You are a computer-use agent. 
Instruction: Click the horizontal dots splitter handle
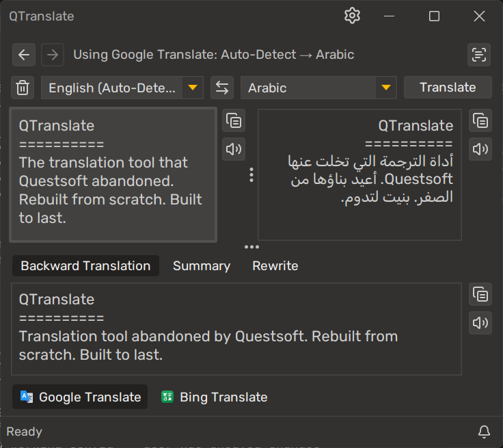pos(251,247)
